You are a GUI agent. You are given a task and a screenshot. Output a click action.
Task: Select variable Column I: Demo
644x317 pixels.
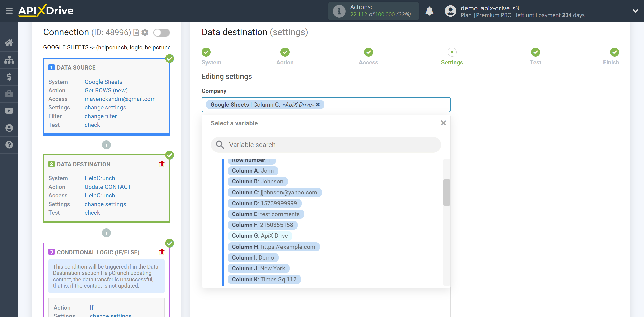tap(253, 258)
